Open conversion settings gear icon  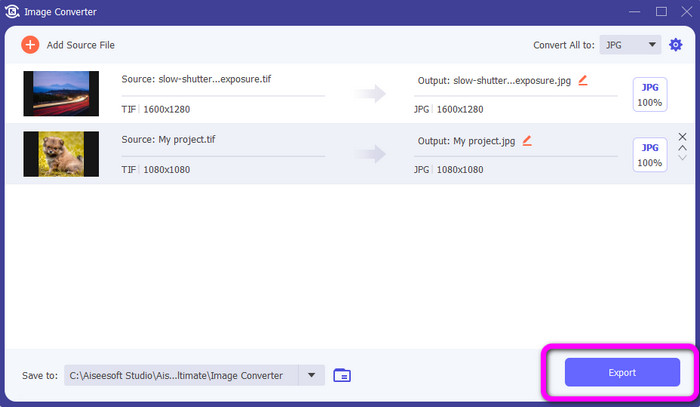coord(675,45)
